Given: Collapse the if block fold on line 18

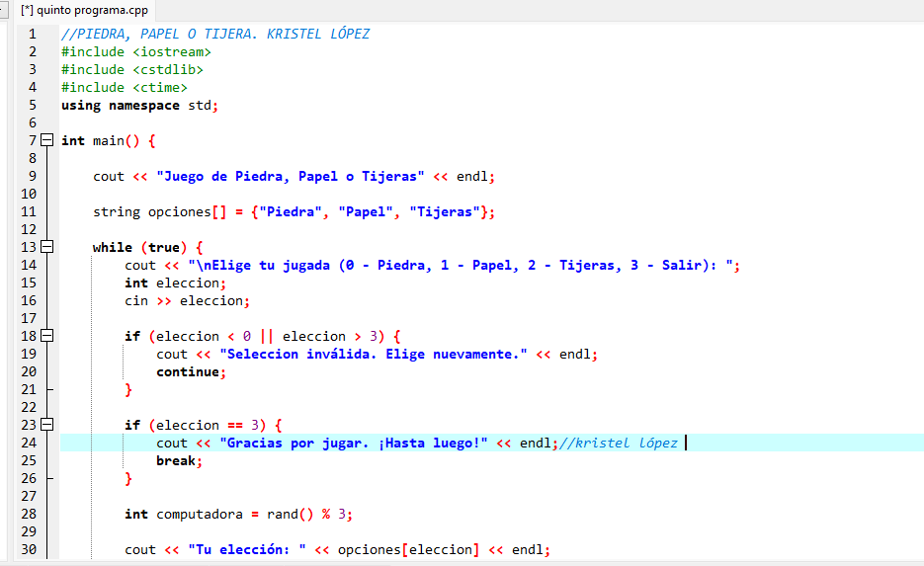Looking at the screenshot, I should [47, 336].
